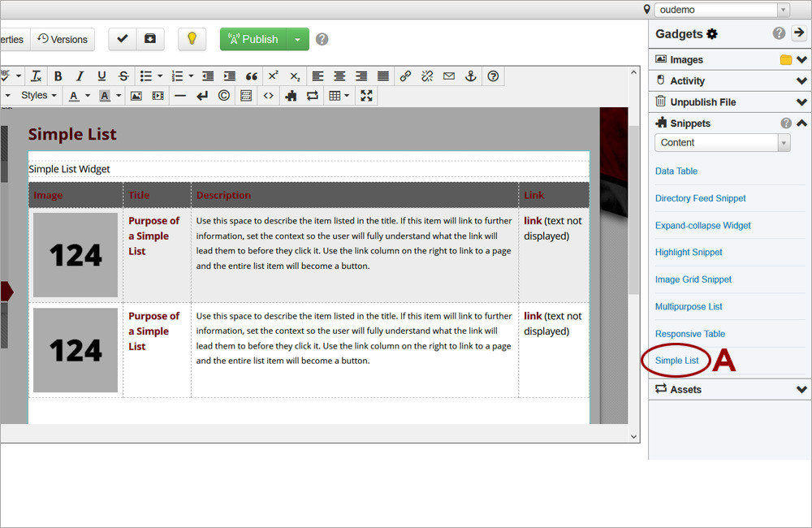Toggle italic formatting
This screenshot has width=812, height=528.
coord(80,76)
